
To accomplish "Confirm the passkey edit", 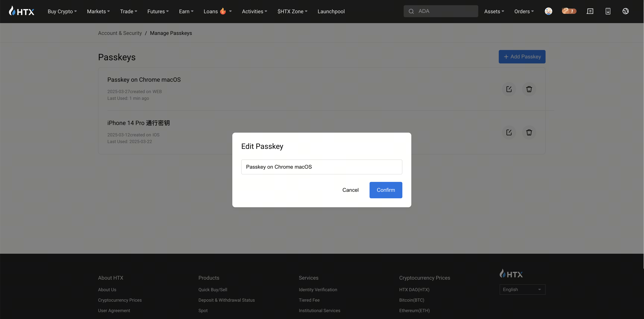I will tap(386, 190).
